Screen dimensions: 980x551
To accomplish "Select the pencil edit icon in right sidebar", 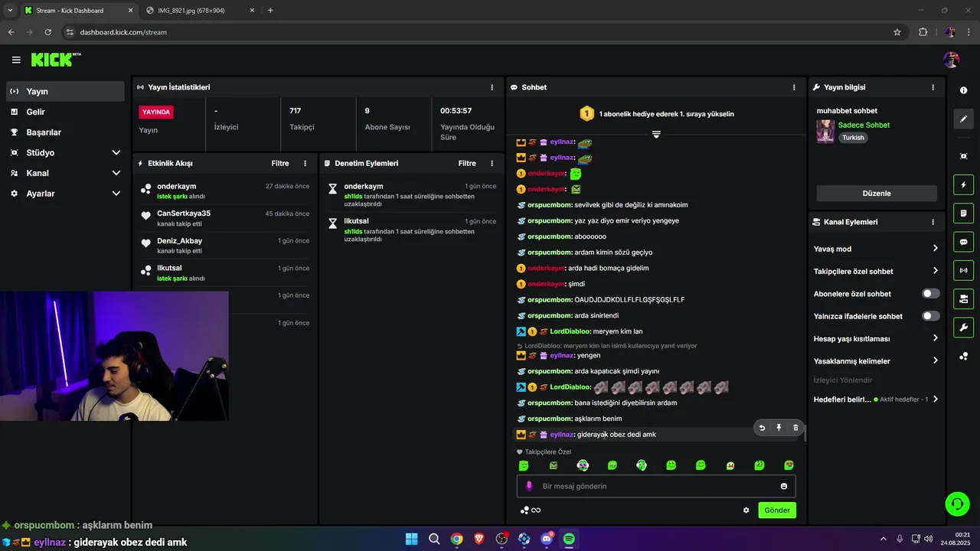I will tap(963, 119).
